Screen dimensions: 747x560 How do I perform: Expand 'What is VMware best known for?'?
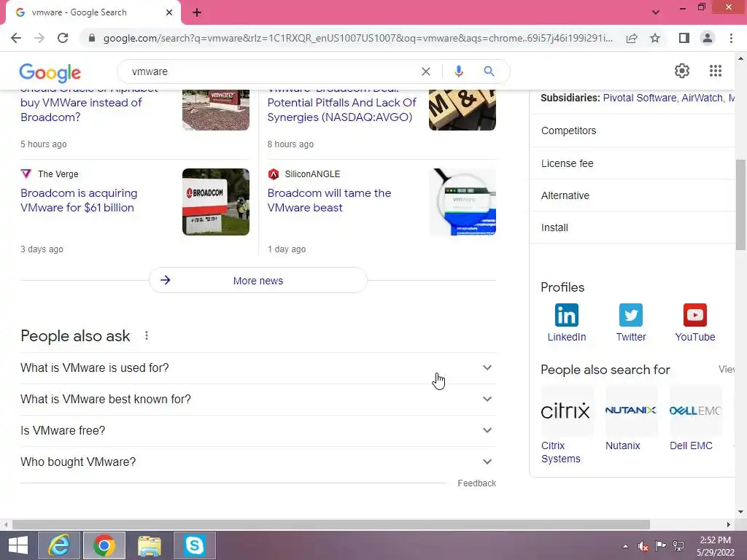pos(258,399)
